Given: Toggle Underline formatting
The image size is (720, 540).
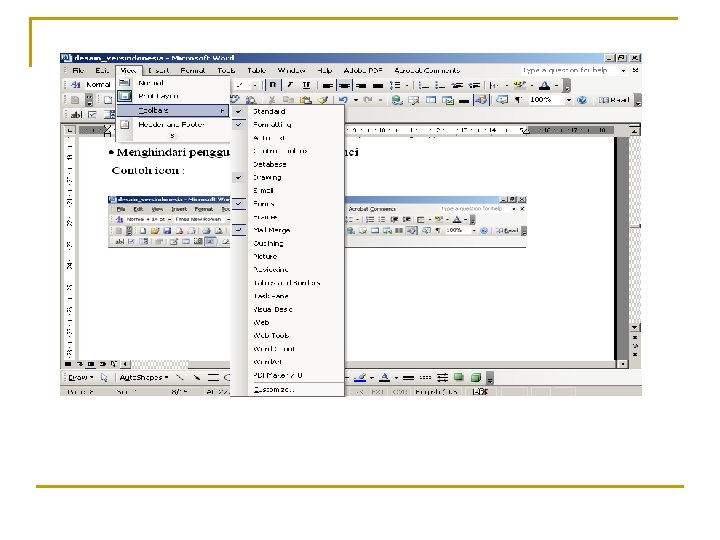Looking at the screenshot, I should [x=306, y=85].
